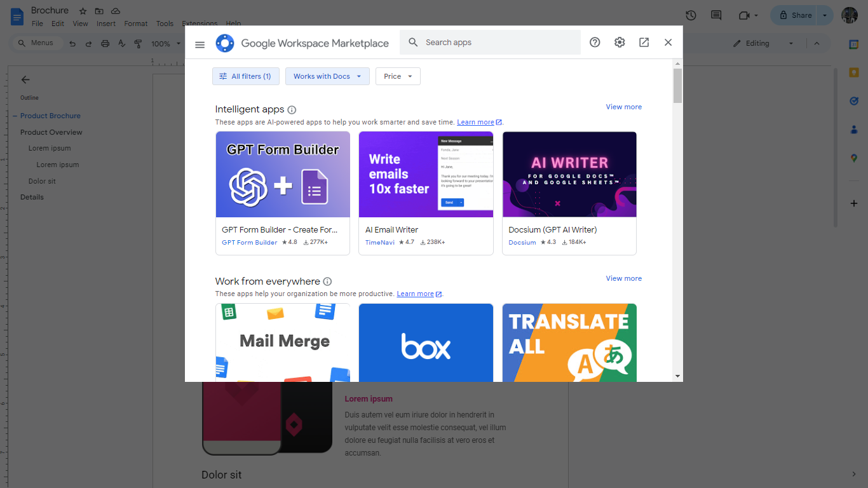The height and width of the screenshot is (488, 868).
Task: Open the Format menu
Action: [x=136, y=24]
